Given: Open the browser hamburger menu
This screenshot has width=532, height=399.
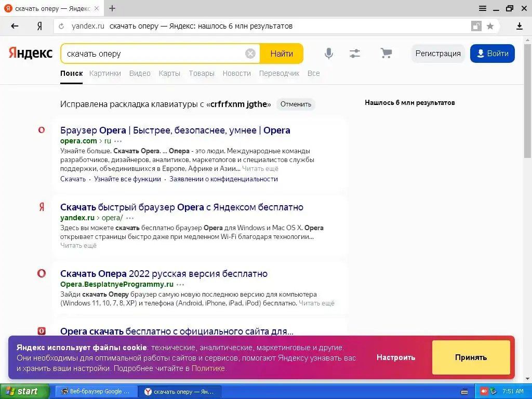Looking at the screenshot, I should click(x=483, y=8).
